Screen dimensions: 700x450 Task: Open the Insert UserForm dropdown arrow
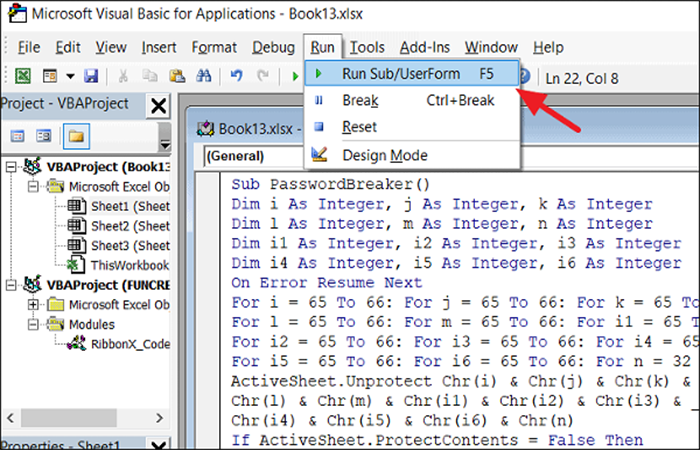(70, 76)
